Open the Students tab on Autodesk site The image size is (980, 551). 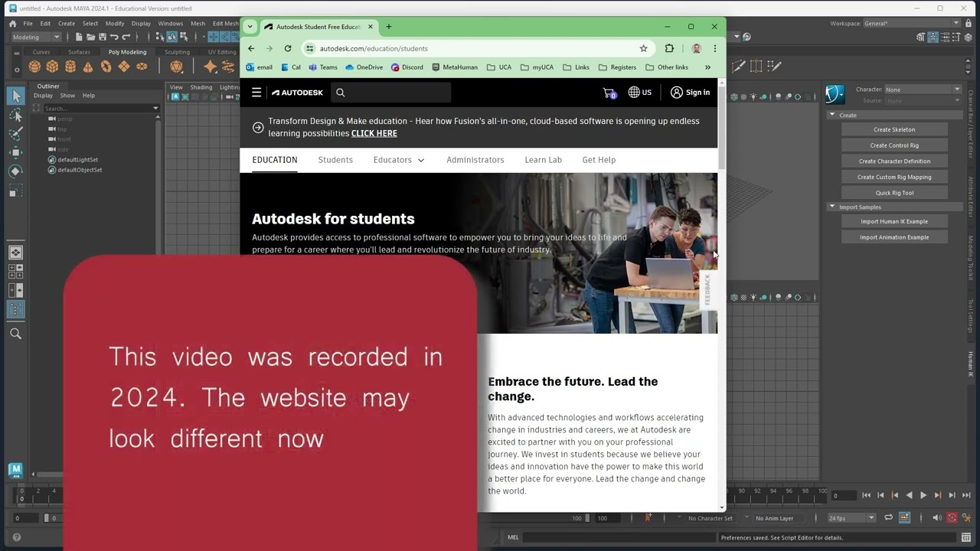pos(335,160)
